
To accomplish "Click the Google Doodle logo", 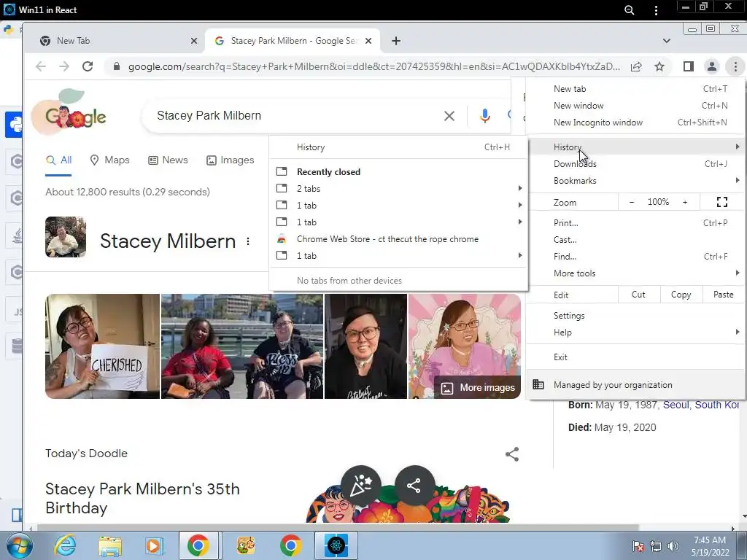I will pos(69,112).
